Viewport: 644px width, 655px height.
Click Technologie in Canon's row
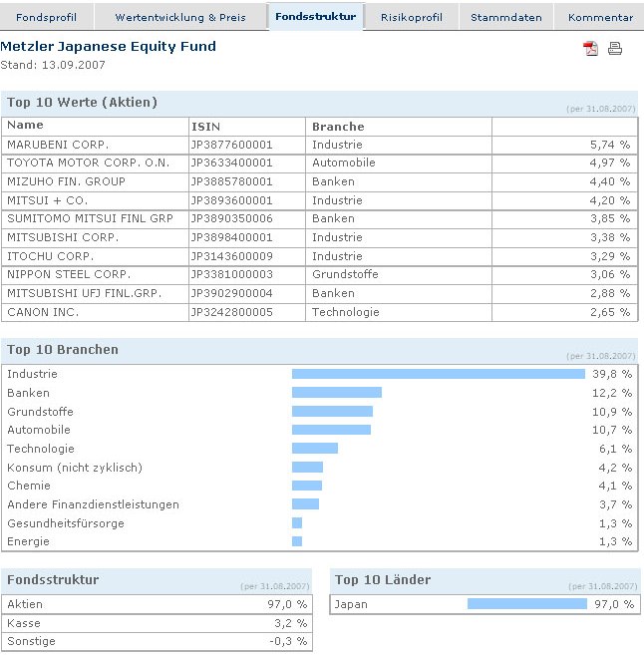[x=346, y=312]
